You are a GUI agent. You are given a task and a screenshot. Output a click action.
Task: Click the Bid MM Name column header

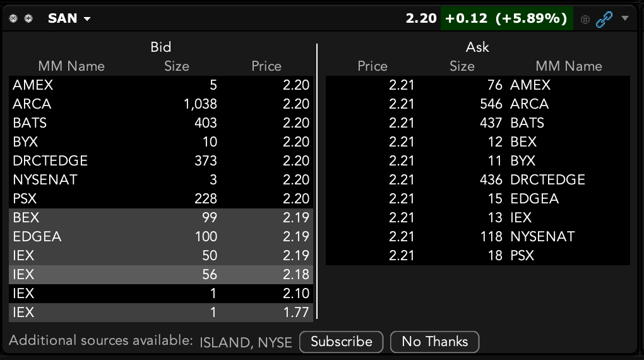click(71, 66)
